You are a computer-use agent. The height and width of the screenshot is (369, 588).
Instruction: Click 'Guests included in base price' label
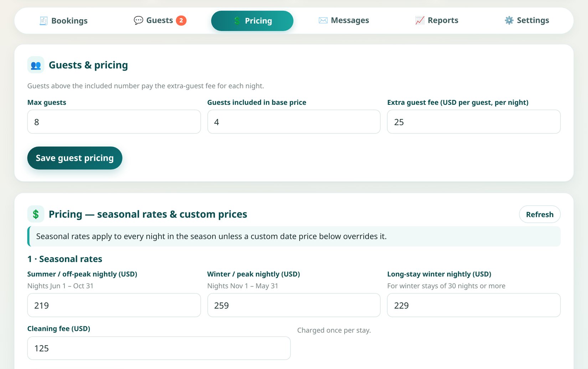pyautogui.click(x=257, y=102)
